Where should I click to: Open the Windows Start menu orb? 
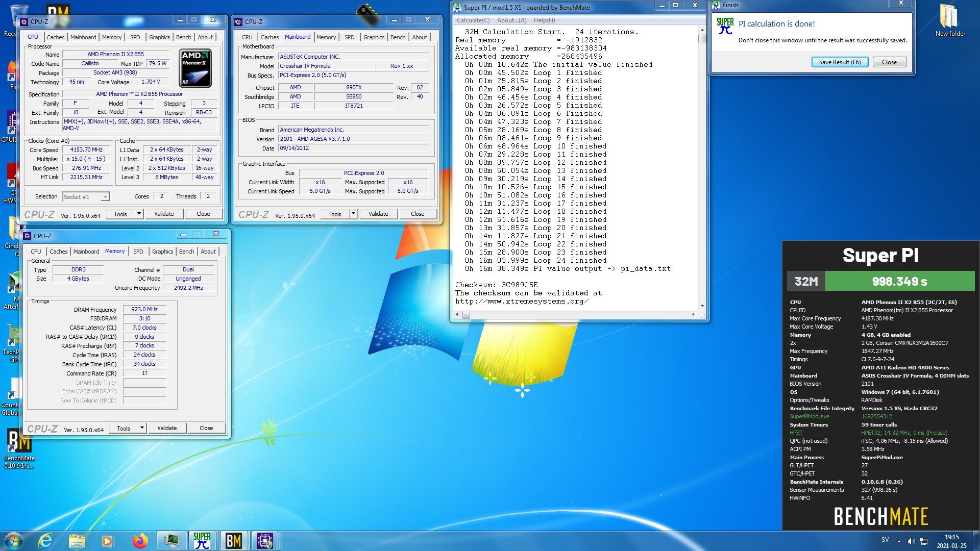point(14,540)
